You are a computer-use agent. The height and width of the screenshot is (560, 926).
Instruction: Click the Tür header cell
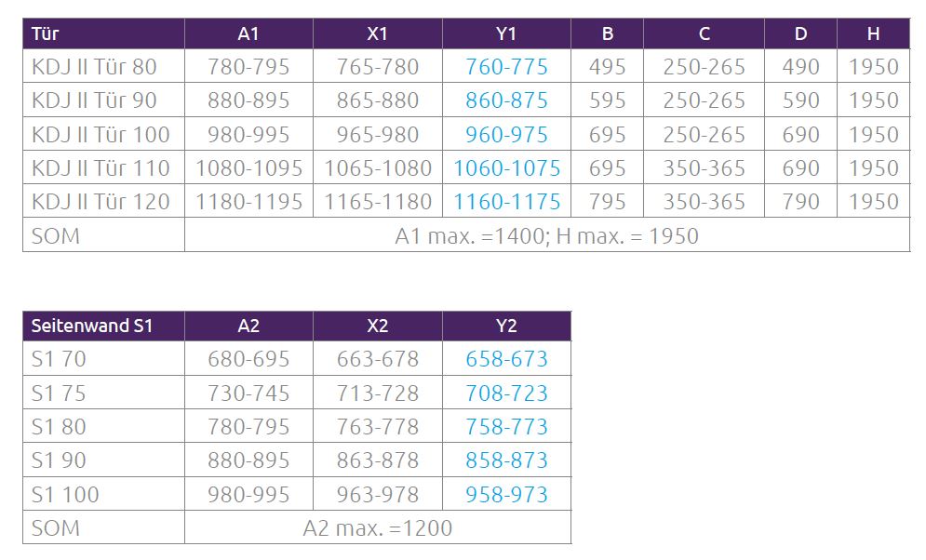click(45, 34)
